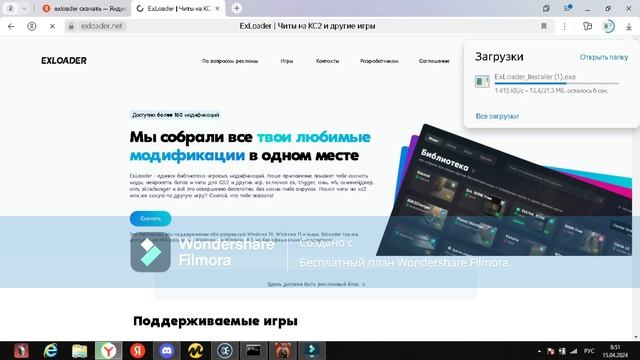Show hidden system tray icons arrow
640x360 pixels.
(539, 351)
